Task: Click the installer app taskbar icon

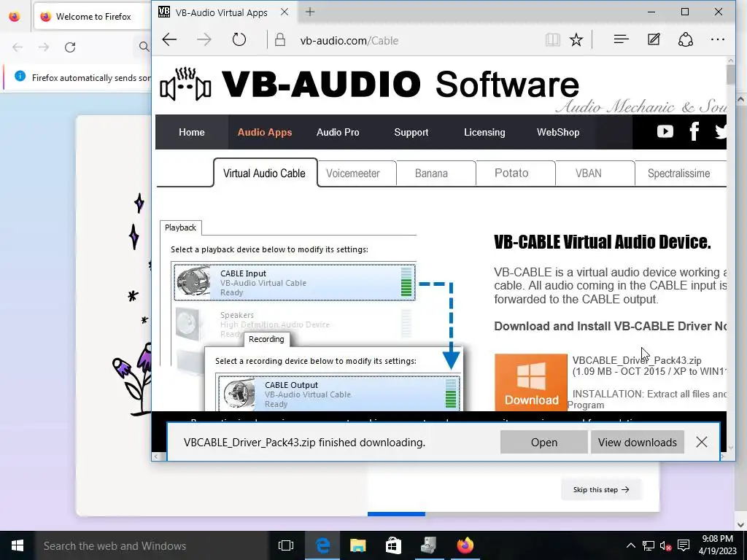Action: click(x=429, y=545)
